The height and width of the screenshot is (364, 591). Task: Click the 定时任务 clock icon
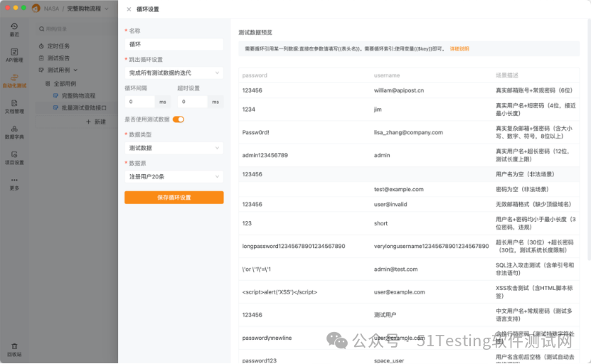coord(41,46)
